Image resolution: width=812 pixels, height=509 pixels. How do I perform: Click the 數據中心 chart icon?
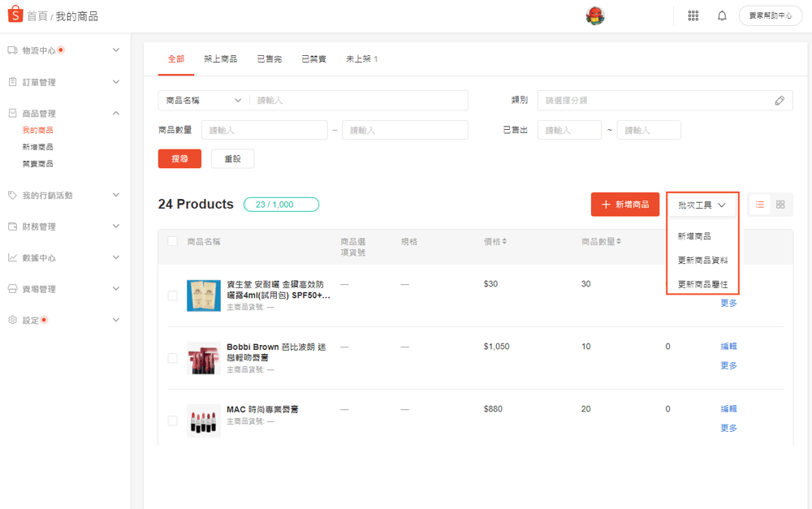[12, 257]
